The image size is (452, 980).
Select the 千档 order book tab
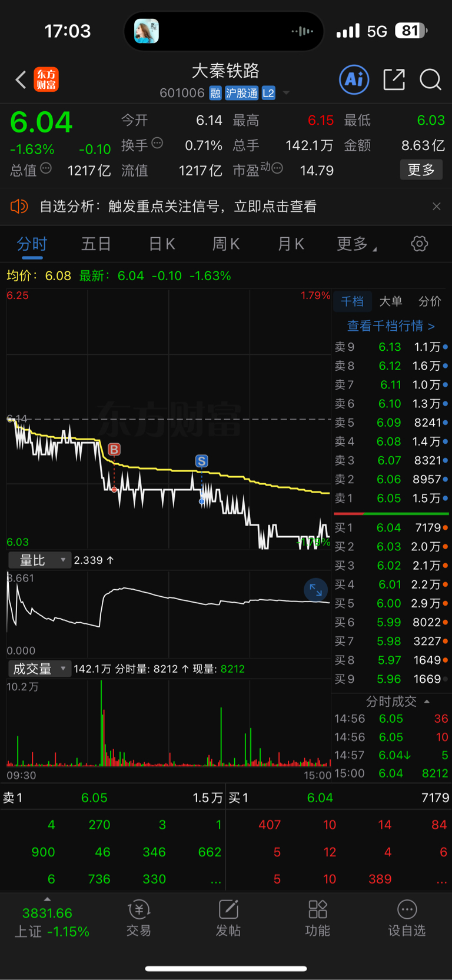click(x=352, y=301)
